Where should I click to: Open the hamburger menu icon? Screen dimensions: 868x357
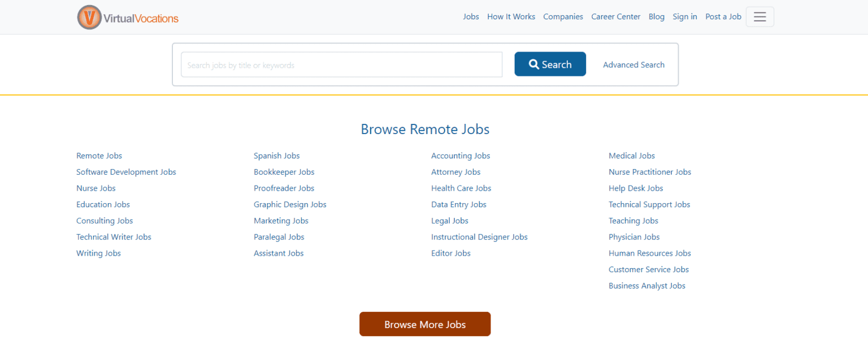point(759,17)
